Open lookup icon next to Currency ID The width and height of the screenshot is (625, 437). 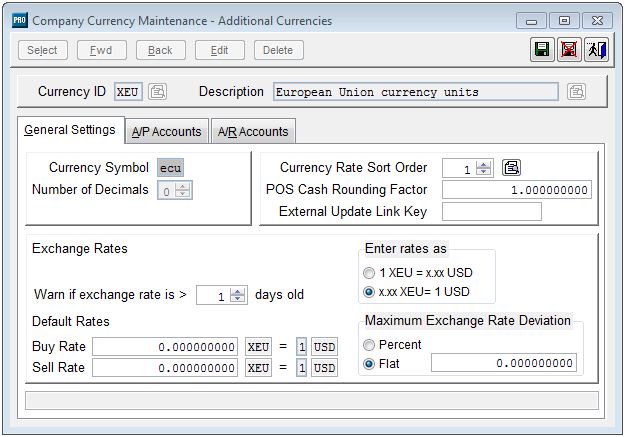pos(157,92)
